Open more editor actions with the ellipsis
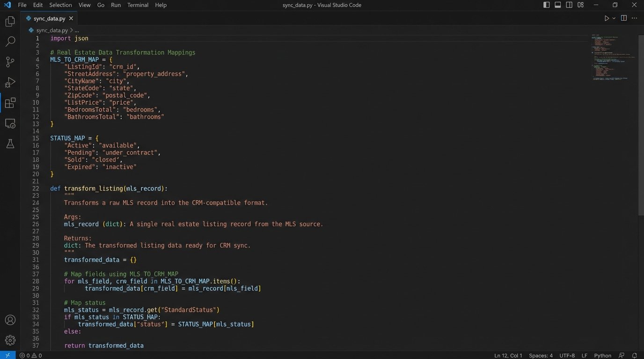The height and width of the screenshot is (359, 644). coord(634,18)
